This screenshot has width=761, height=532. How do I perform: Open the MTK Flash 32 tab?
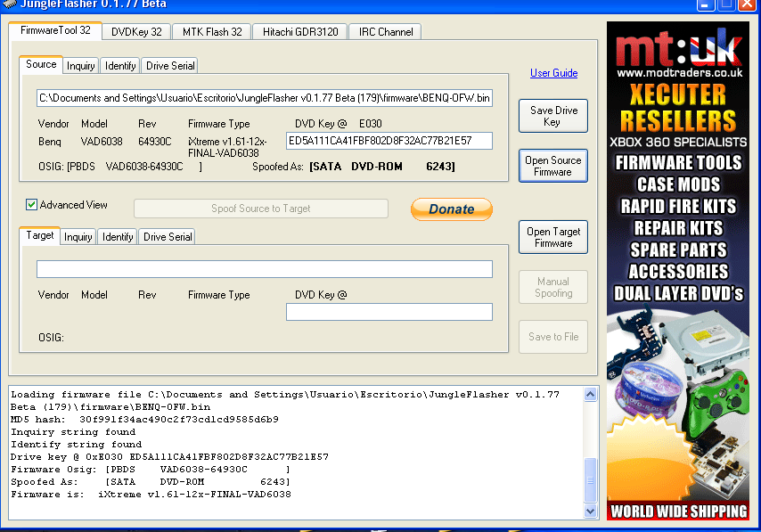(x=212, y=32)
